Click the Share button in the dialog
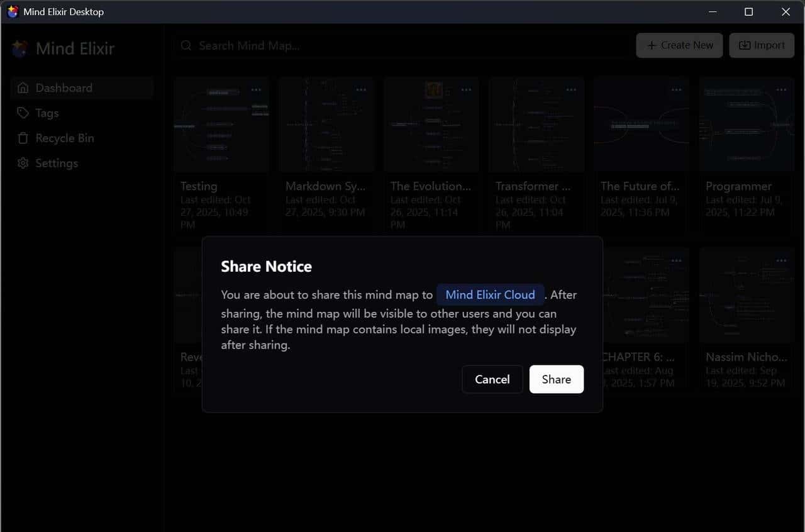 556,379
